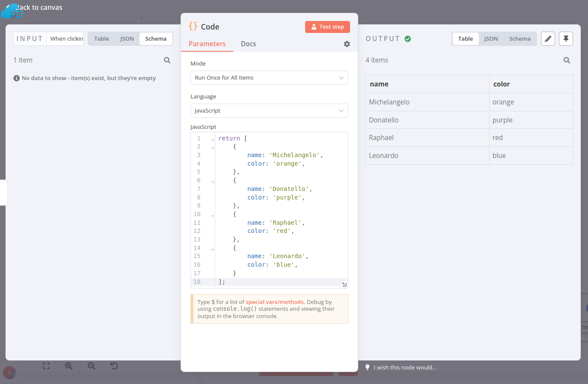Switch input view to Table

[x=101, y=39]
